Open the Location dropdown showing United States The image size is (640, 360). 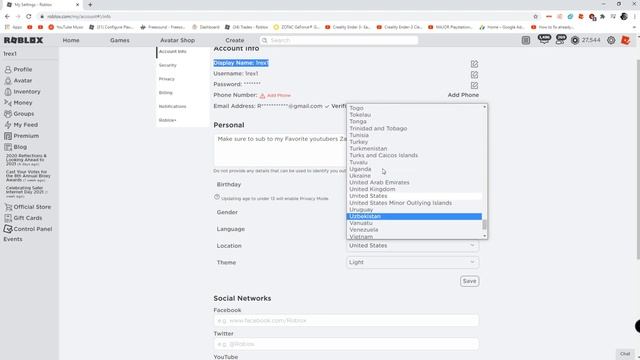pos(412,245)
